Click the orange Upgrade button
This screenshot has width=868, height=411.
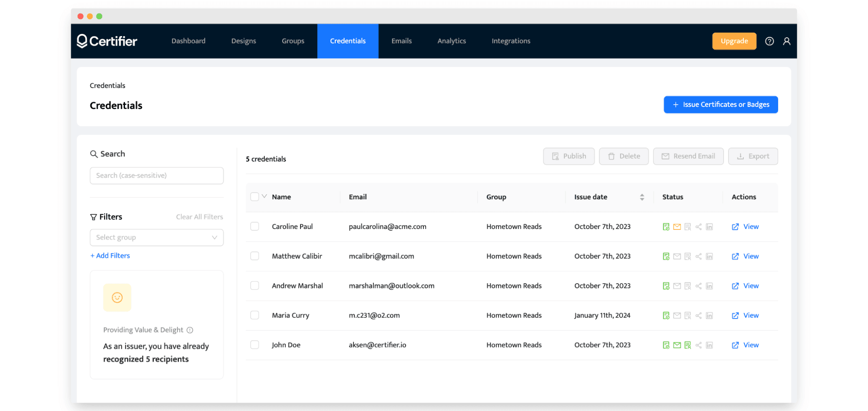point(734,41)
